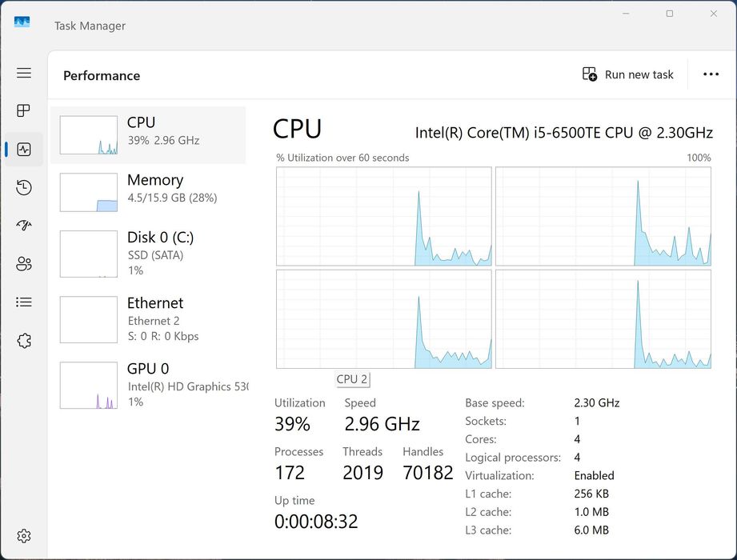This screenshot has height=560, width=737.
Task: Click the bottom-right CPU core graph
Action: pos(603,318)
